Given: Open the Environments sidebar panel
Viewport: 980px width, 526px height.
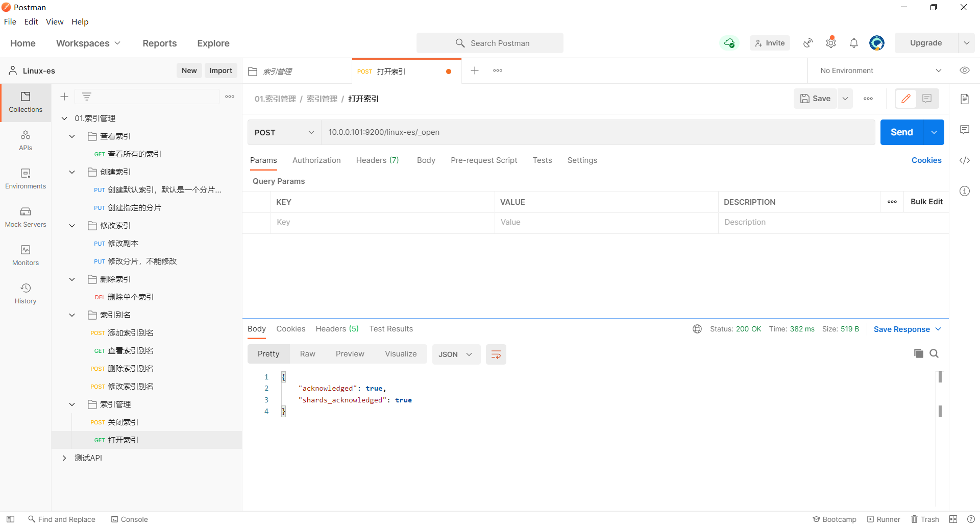Looking at the screenshot, I should tap(26, 179).
